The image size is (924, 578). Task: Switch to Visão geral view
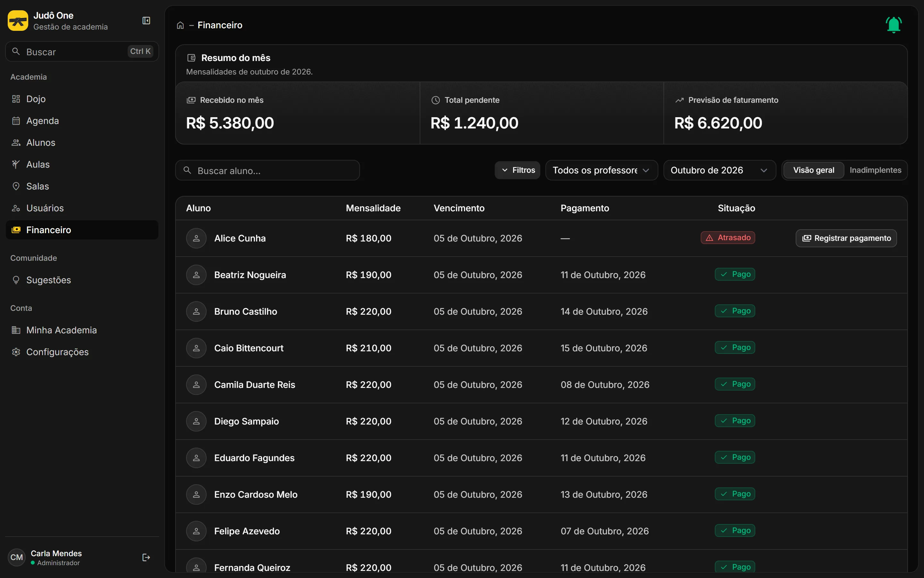pyautogui.click(x=813, y=170)
